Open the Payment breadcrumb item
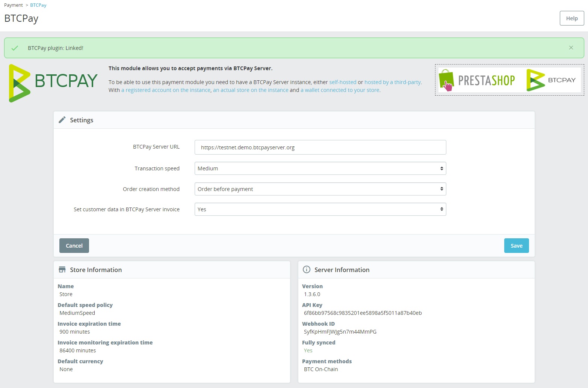588x388 pixels. (13, 5)
